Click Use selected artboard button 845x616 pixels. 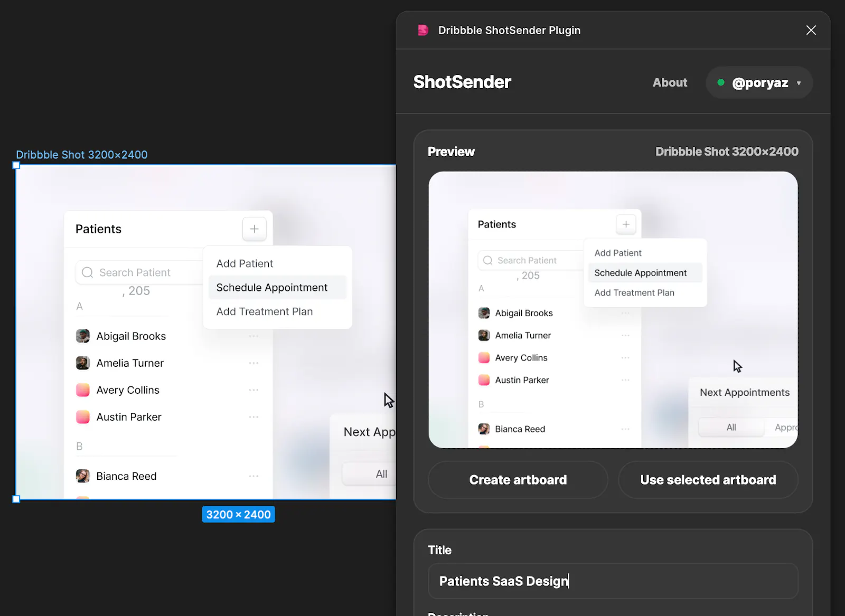(708, 480)
